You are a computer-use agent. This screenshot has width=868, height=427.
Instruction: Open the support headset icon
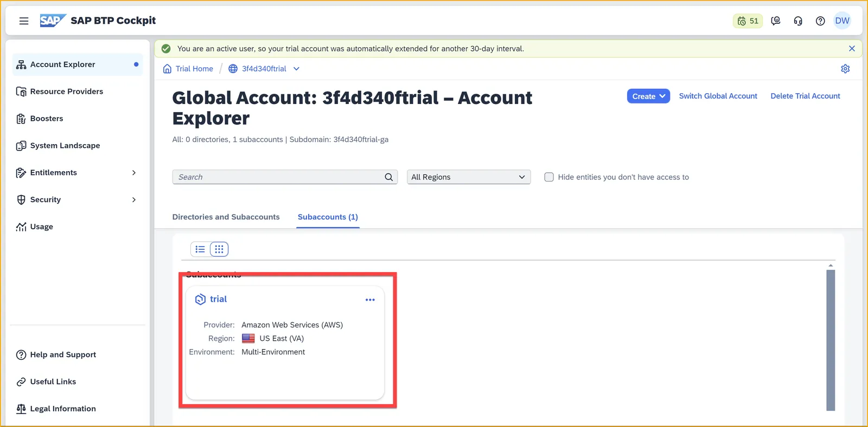798,21
